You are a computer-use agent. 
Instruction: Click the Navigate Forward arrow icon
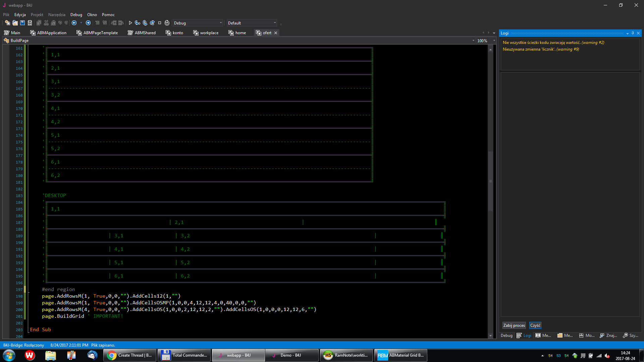(88, 23)
